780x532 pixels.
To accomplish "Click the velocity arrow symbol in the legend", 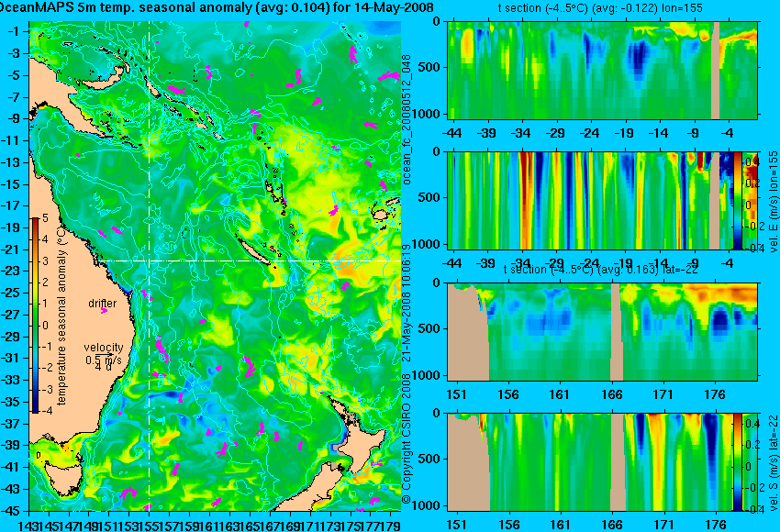I will point(104,354).
